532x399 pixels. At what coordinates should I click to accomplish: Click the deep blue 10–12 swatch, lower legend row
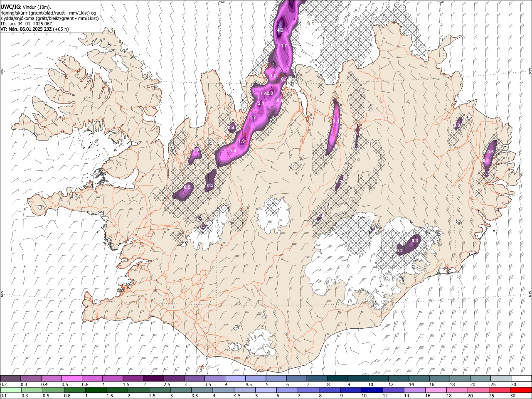click(371, 390)
